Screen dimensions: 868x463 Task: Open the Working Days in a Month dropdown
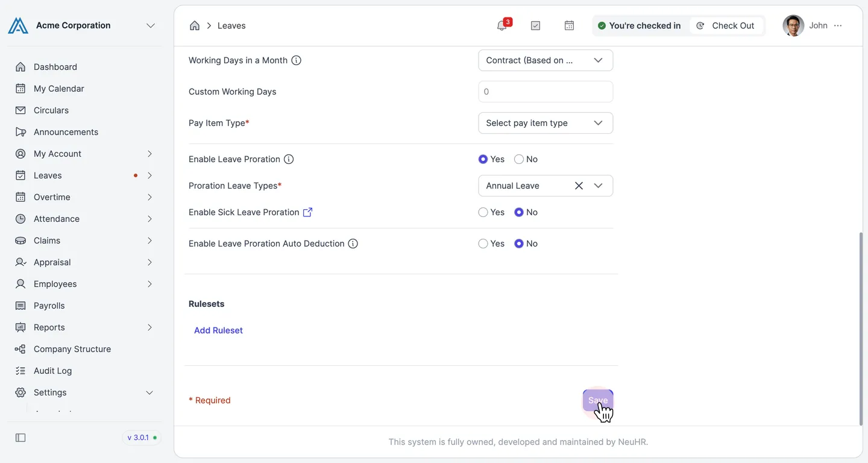point(546,60)
